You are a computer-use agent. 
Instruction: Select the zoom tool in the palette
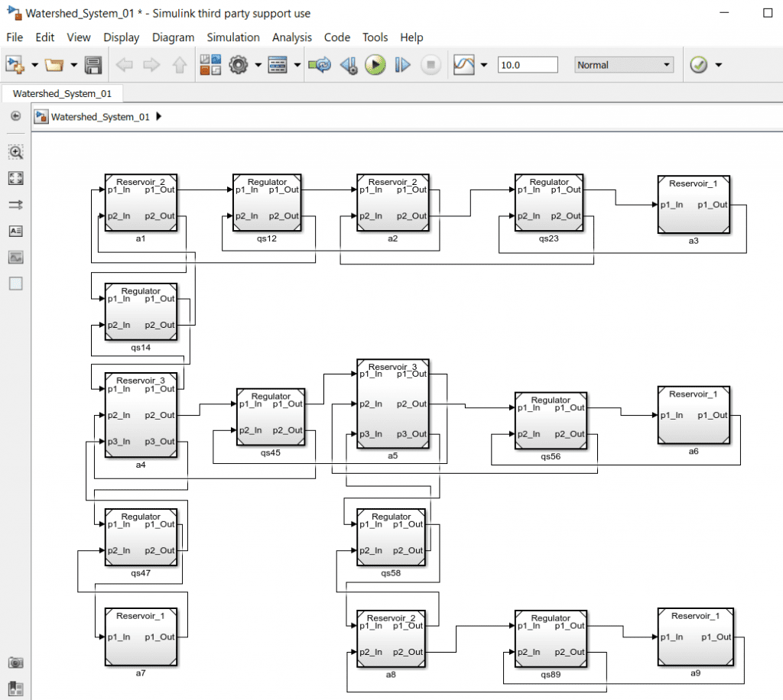click(x=15, y=151)
